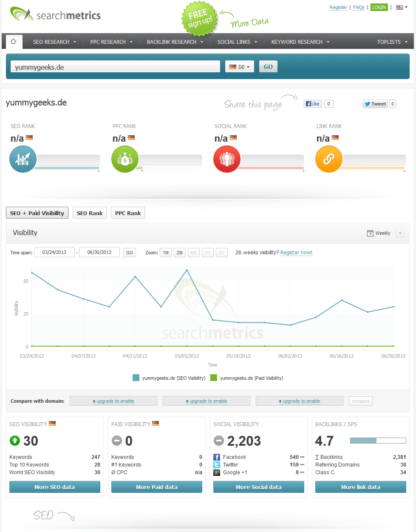Click the SEO Rank progress bar

coord(68,160)
